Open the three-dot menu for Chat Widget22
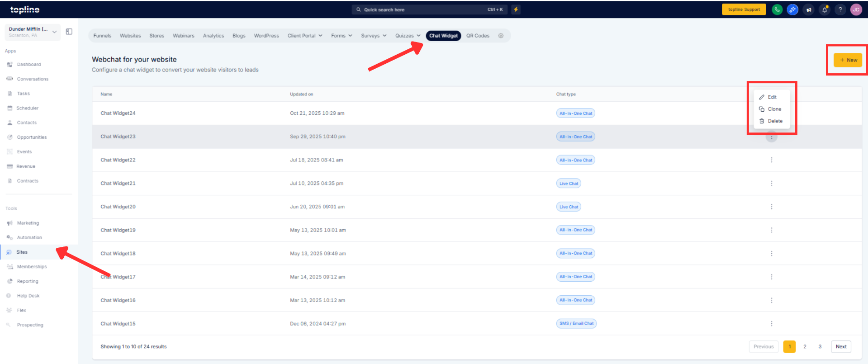This screenshot has width=868, height=364. [x=772, y=160]
